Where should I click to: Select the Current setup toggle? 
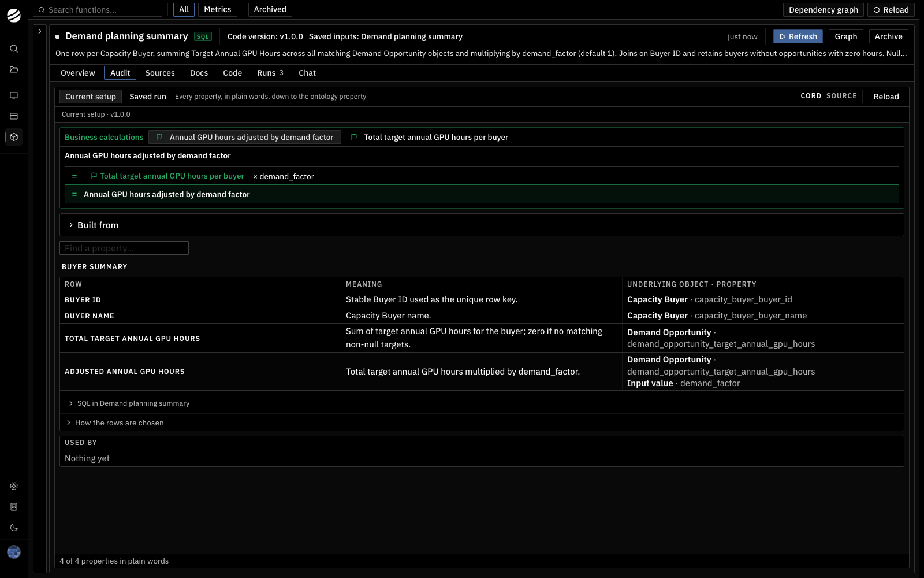click(91, 97)
